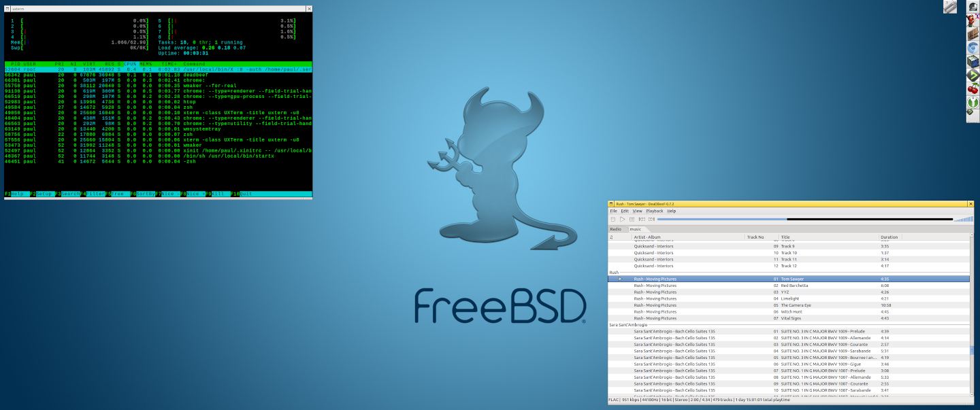Pause playback with the pause icon
The image size is (980, 410).
click(x=632, y=219)
